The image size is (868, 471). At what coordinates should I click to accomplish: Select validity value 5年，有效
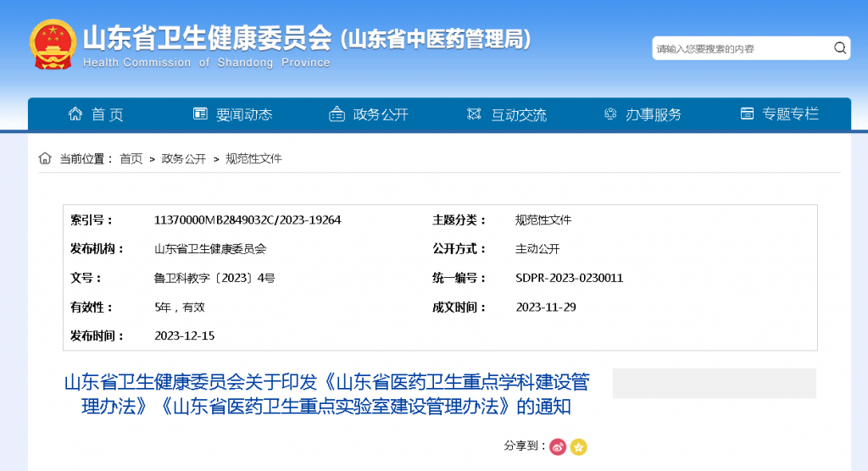pyautogui.click(x=180, y=308)
